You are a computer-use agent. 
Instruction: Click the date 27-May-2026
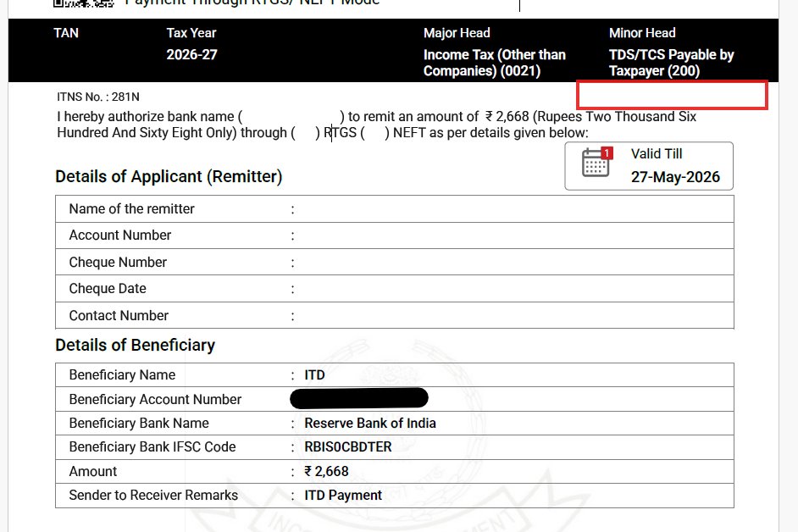(675, 177)
